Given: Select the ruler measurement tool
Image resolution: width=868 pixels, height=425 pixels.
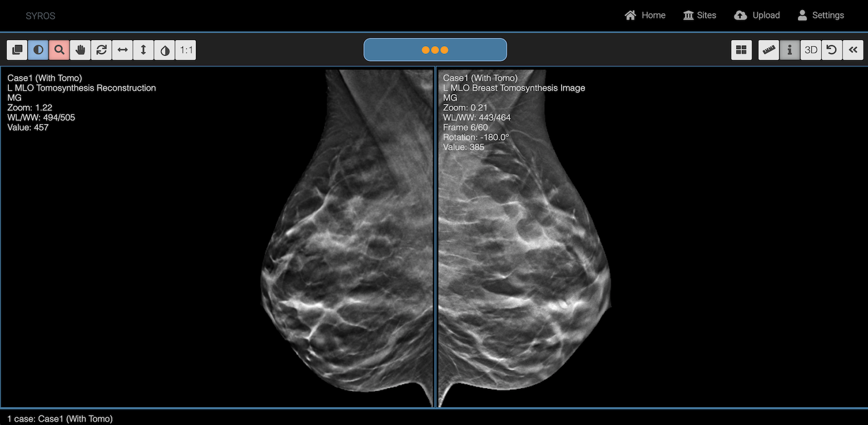Looking at the screenshot, I should click(x=769, y=50).
